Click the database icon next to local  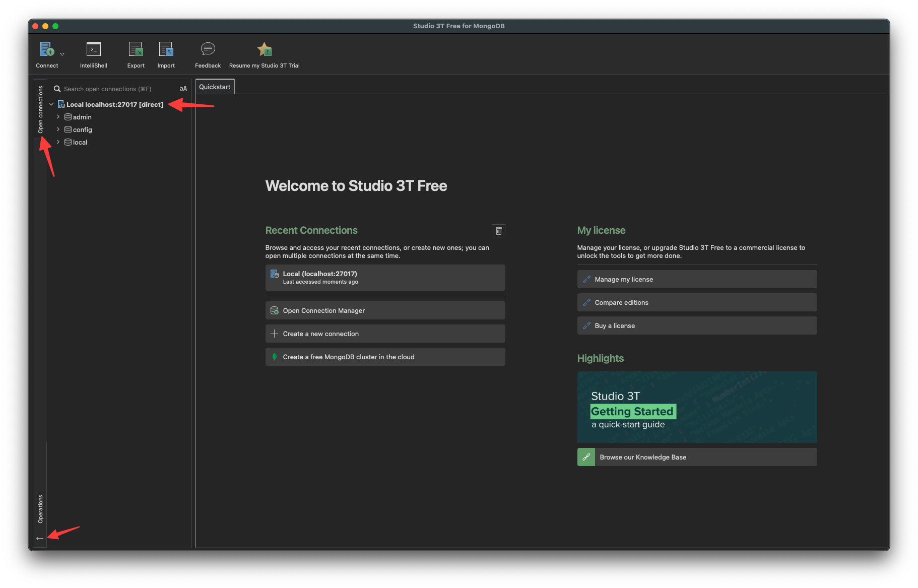pos(68,142)
